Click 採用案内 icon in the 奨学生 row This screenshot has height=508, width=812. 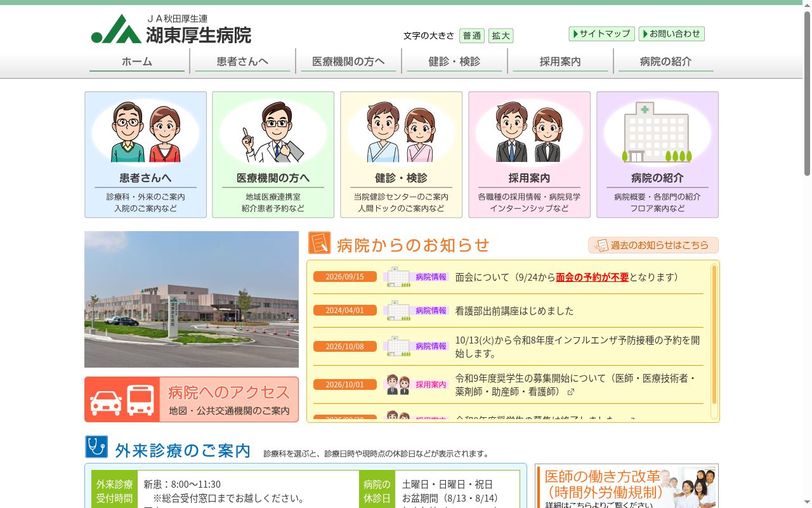point(416,384)
